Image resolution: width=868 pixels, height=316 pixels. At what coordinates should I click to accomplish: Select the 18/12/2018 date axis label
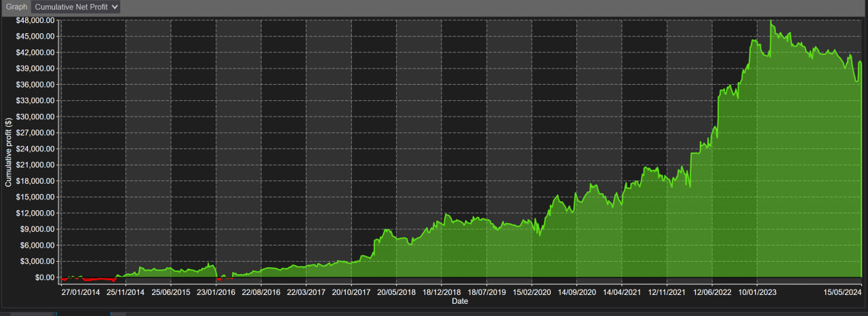441,292
